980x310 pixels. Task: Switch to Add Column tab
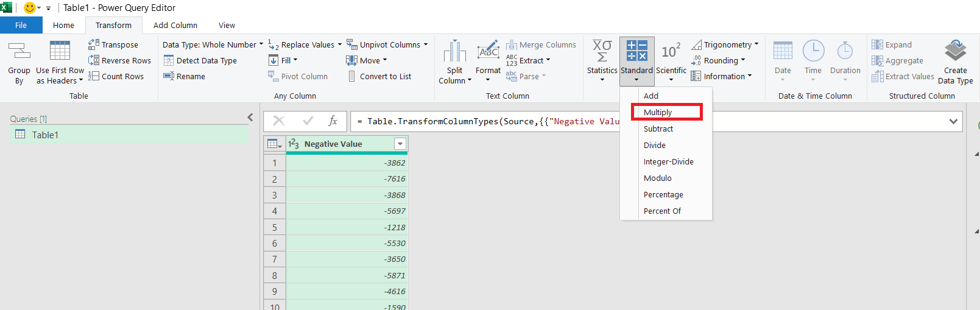(175, 25)
